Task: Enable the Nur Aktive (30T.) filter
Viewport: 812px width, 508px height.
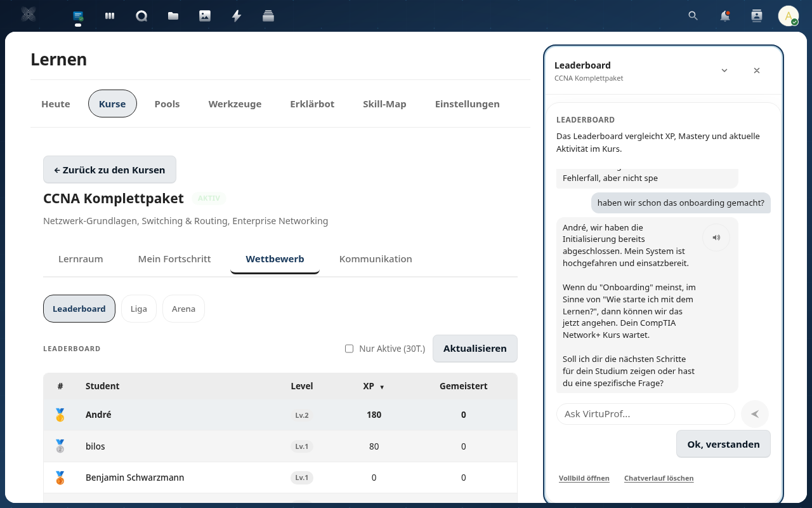Action: click(x=349, y=349)
